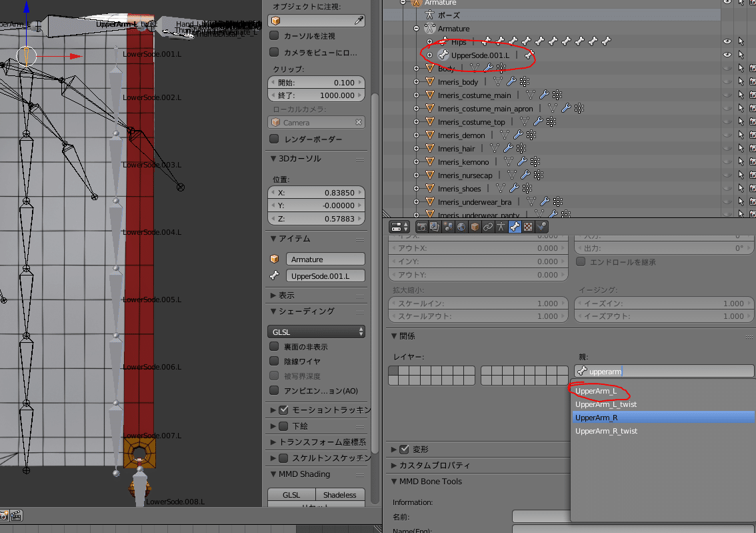This screenshot has width=756, height=533.
Task: Select Imeris_costume_main_apron in the outliner
Action: (x=485, y=109)
